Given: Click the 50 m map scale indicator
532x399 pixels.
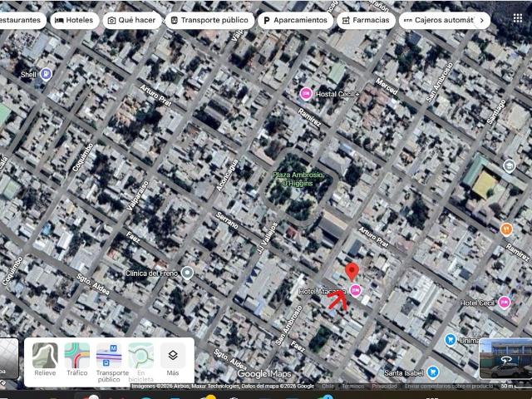Looking at the screenshot, I should pyautogui.click(x=515, y=386).
